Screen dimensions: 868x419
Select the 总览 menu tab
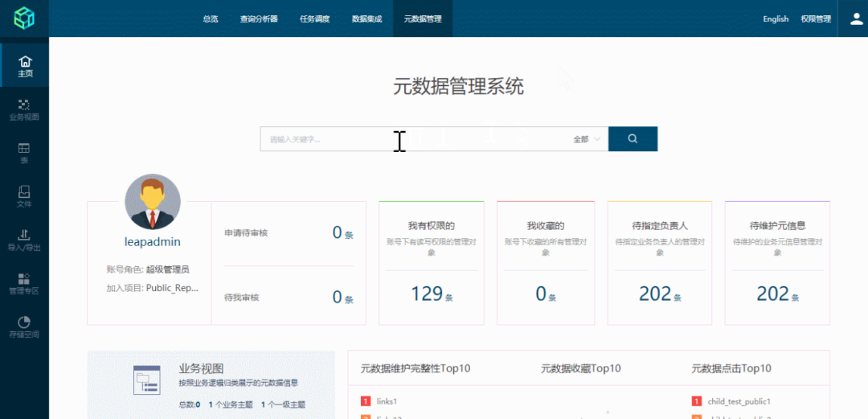click(x=211, y=18)
